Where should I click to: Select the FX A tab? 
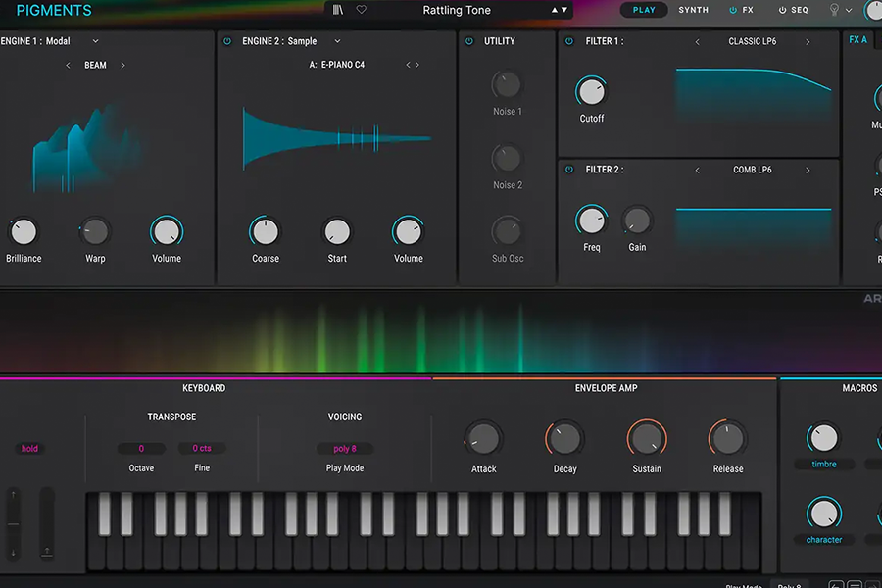[857, 40]
